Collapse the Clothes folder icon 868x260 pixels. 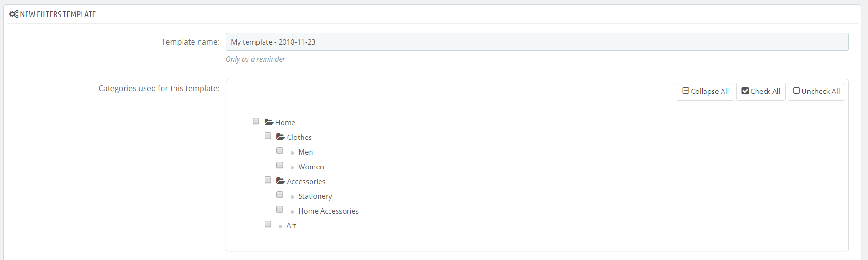[x=281, y=137]
